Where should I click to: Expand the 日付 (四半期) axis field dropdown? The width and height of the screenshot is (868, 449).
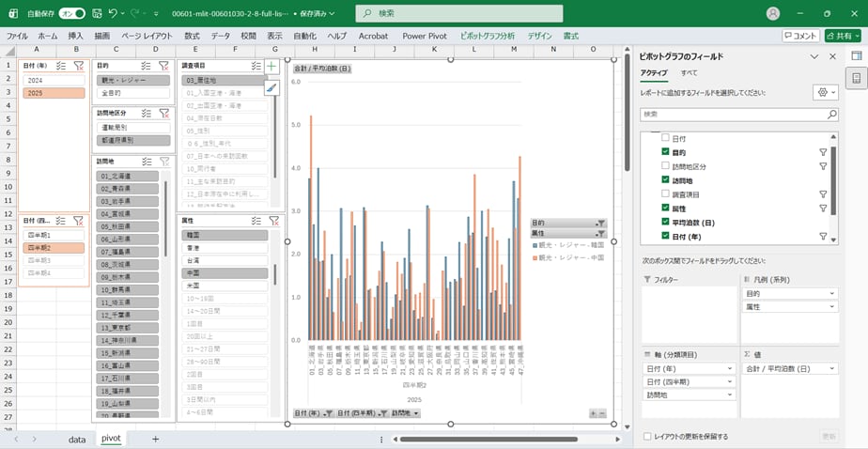[x=728, y=381]
